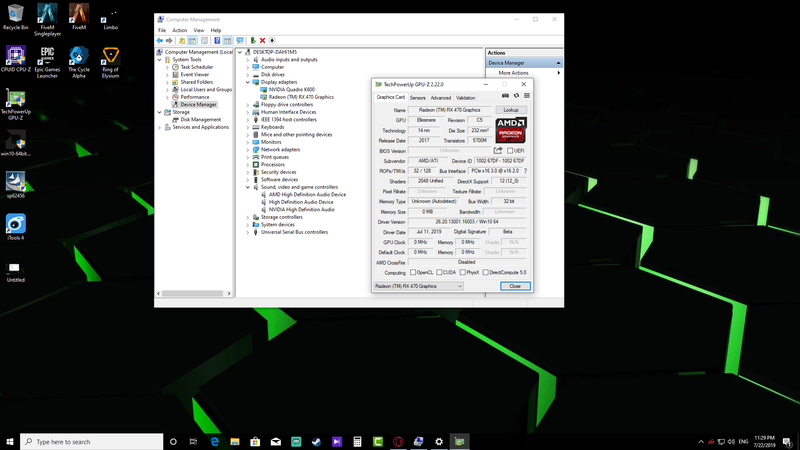Click the back arrow in Computer Management toolbar
The image size is (800, 450).
(x=160, y=41)
